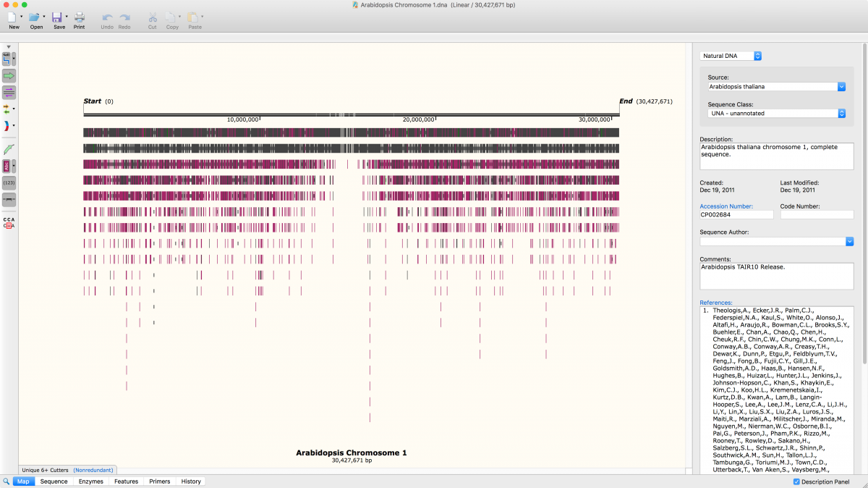Image resolution: width=868 pixels, height=488 pixels.
Task: Click the Open folder icon
Action: pyautogui.click(x=34, y=17)
